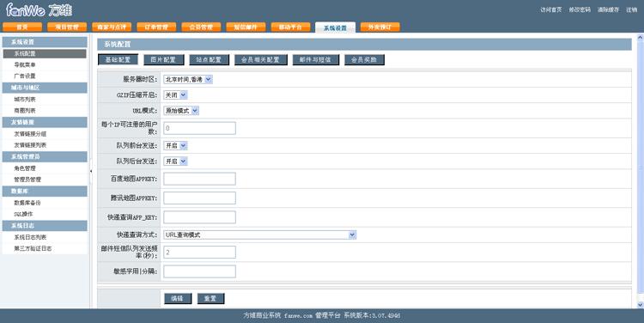Viewport: 644px width, 323px height.
Task: Select the 系统设置 navigation tab
Action: pos(335,27)
